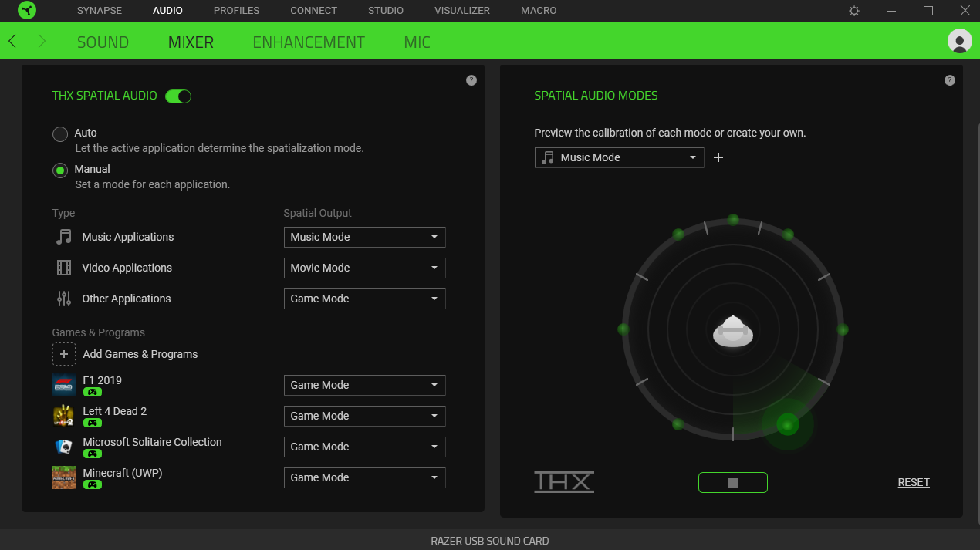Click the RESET link

914,482
